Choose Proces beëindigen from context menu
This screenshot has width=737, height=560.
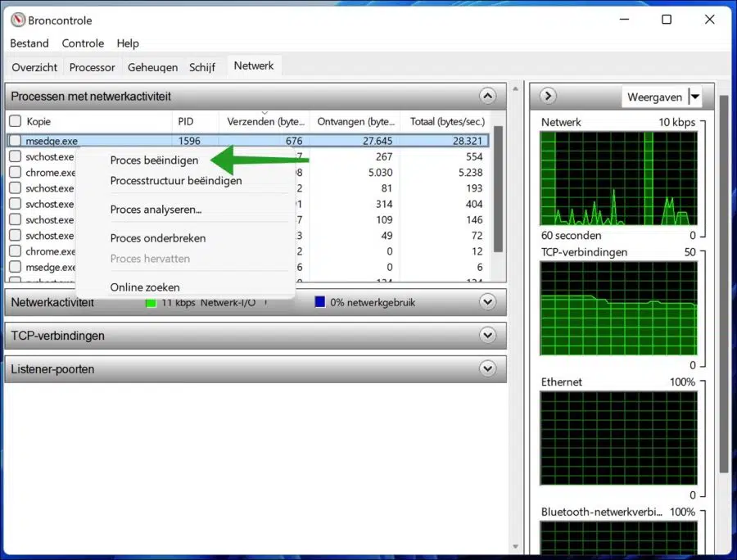pos(154,160)
